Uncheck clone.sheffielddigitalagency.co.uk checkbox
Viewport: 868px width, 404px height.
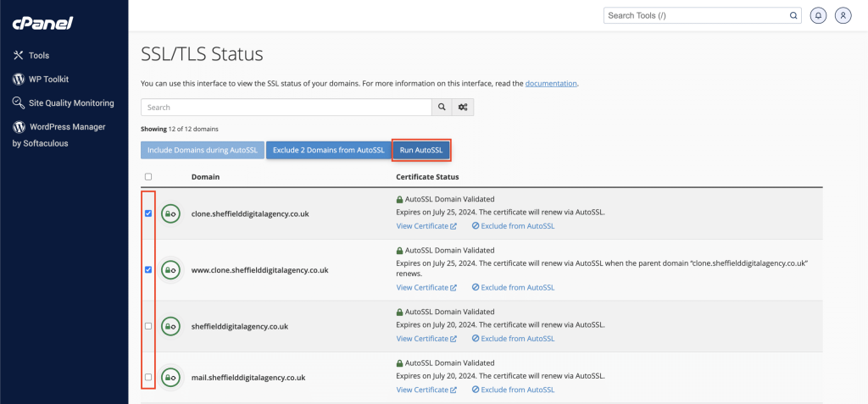pos(147,213)
